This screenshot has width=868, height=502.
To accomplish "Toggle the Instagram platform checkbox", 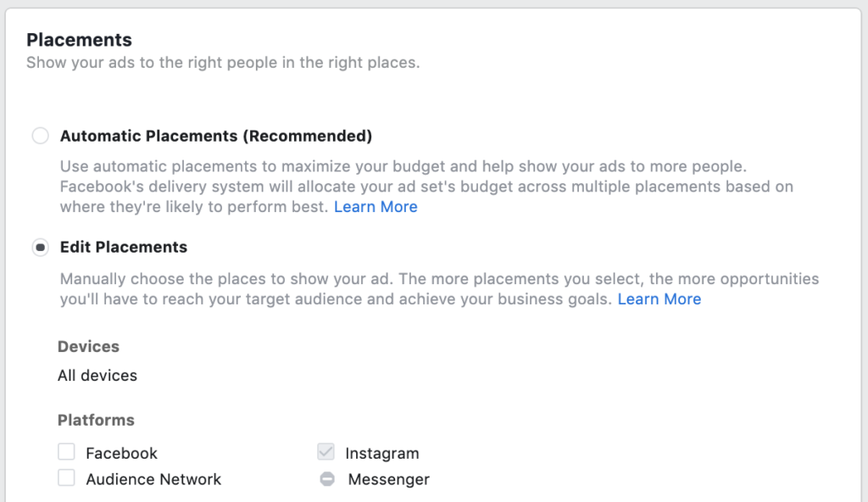I will 325,452.
